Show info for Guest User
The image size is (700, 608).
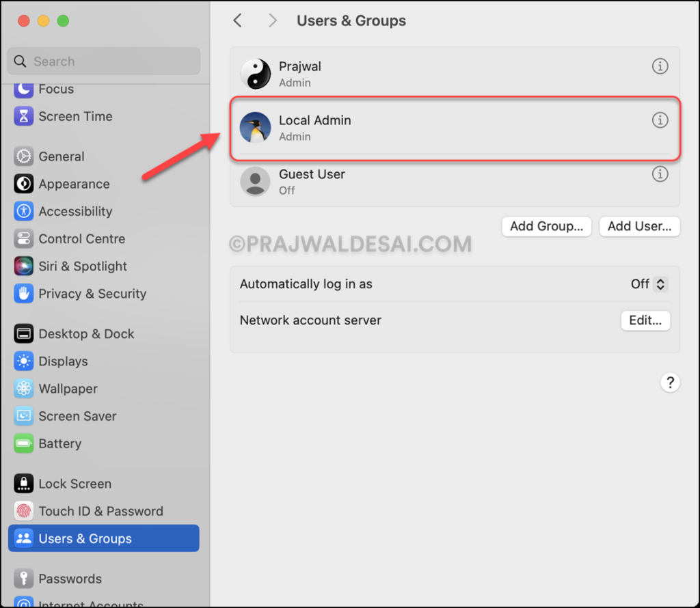[660, 174]
